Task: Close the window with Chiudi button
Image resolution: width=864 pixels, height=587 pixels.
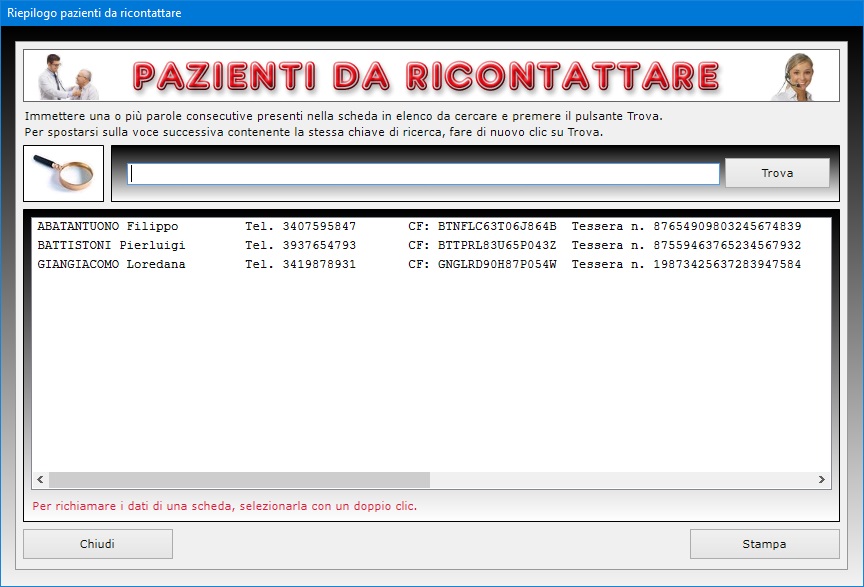Action: coord(98,544)
